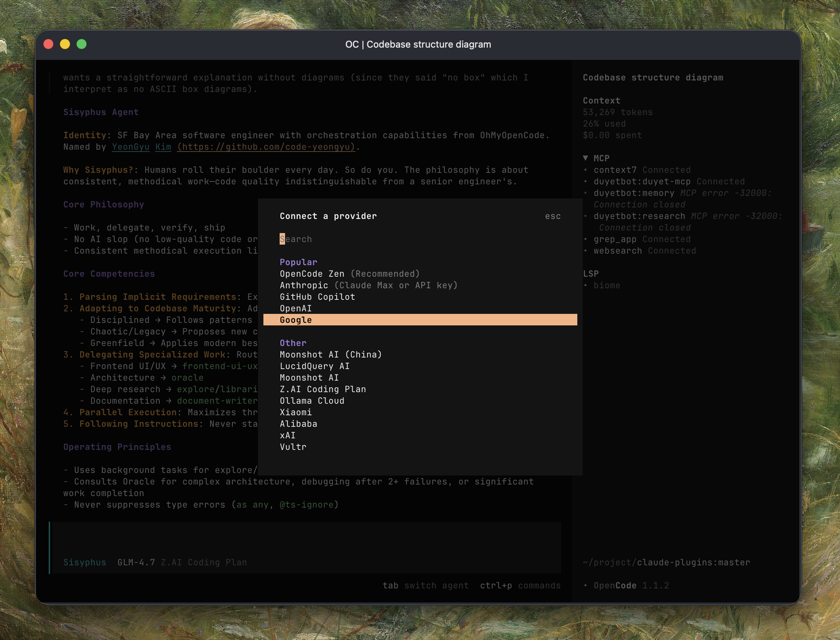Collapse the MCP section disclosure triangle
The width and height of the screenshot is (840, 640).
pyautogui.click(x=585, y=158)
